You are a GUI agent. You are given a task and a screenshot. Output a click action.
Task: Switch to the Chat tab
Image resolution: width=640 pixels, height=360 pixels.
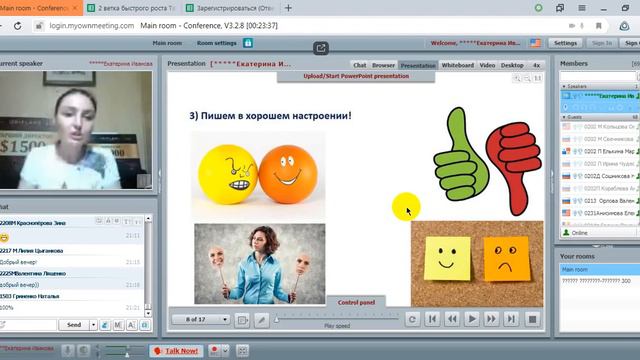coord(359,65)
